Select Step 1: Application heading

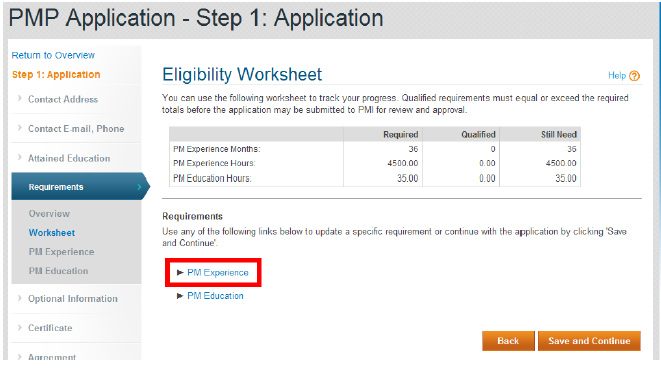pyautogui.click(x=56, y=75)
